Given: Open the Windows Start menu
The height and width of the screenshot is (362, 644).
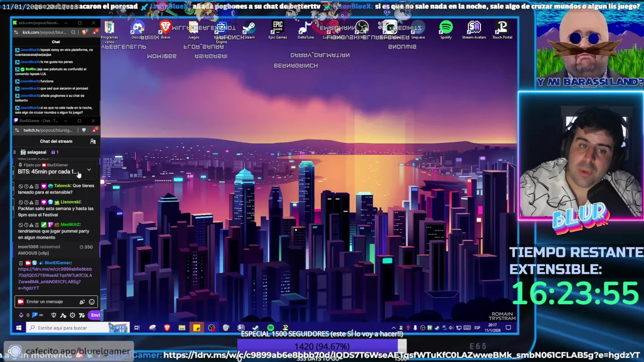Looking at the screenshot, I should click(19, 328).
